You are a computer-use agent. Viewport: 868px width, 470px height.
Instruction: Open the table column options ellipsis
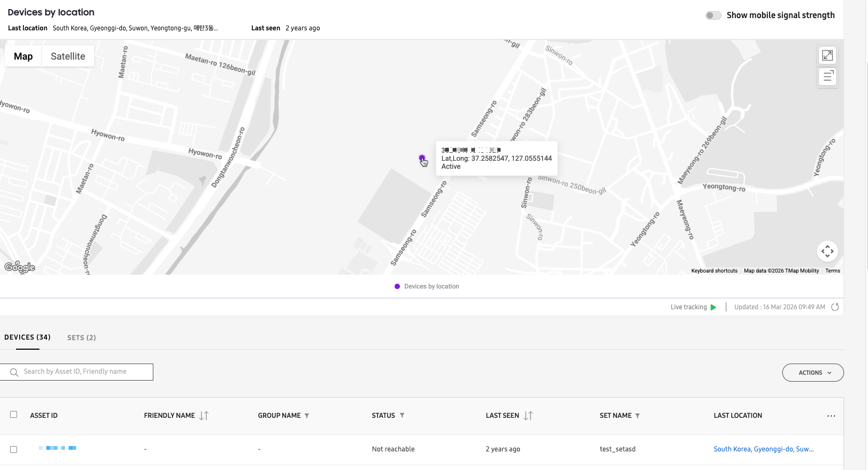[831, 416]
